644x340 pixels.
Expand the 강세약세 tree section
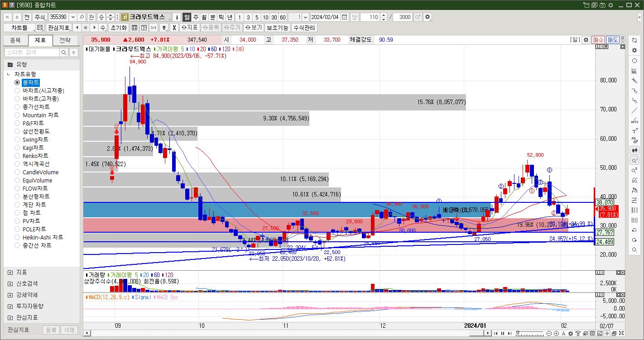click(x=10, y=295)
